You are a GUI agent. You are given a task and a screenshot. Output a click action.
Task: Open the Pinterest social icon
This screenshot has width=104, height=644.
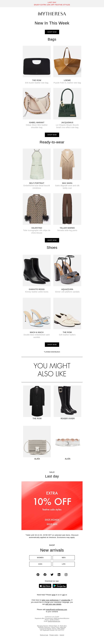[x=38, y=574]
